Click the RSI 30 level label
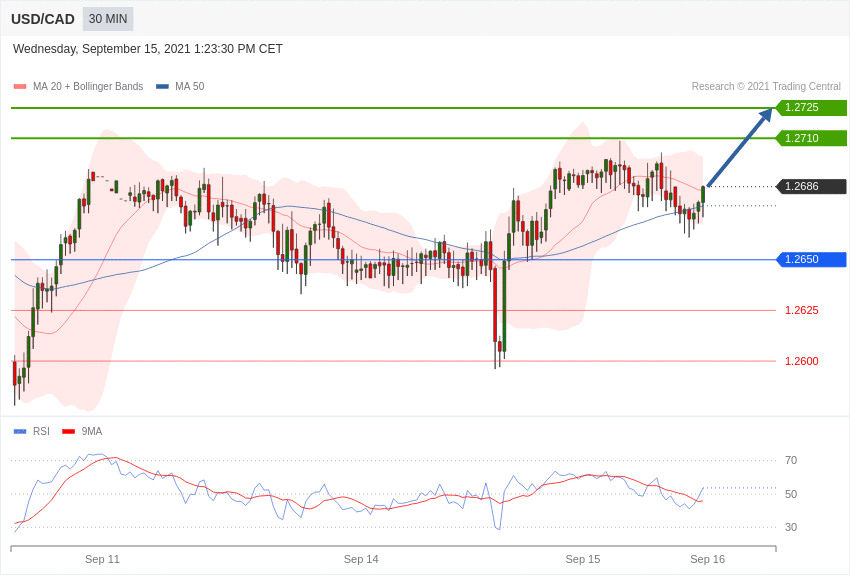 791,527
